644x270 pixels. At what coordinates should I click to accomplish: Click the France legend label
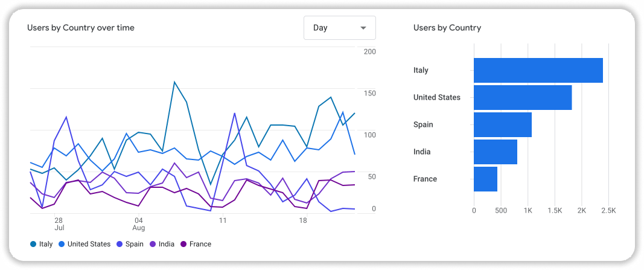click(200, 244)
